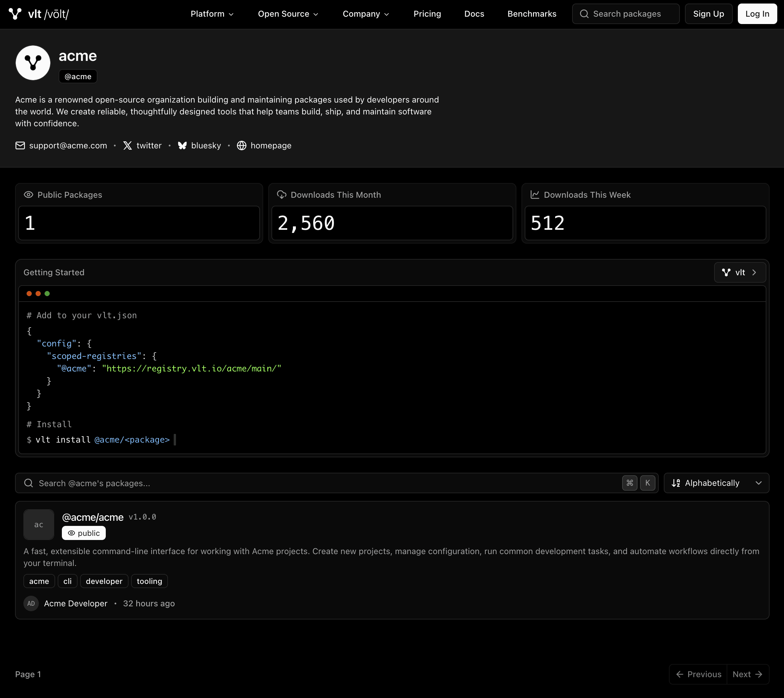784x698 pixels.
Task: Click the registry URL in code block
Action: (191, 369)
